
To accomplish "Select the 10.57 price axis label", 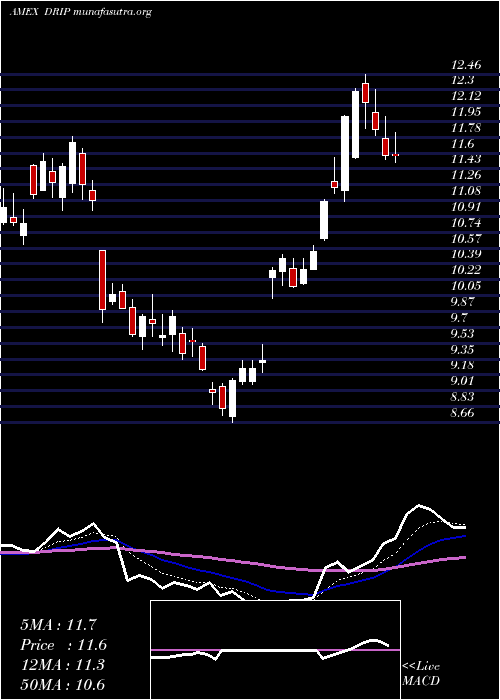I will [x=466, y=238].
